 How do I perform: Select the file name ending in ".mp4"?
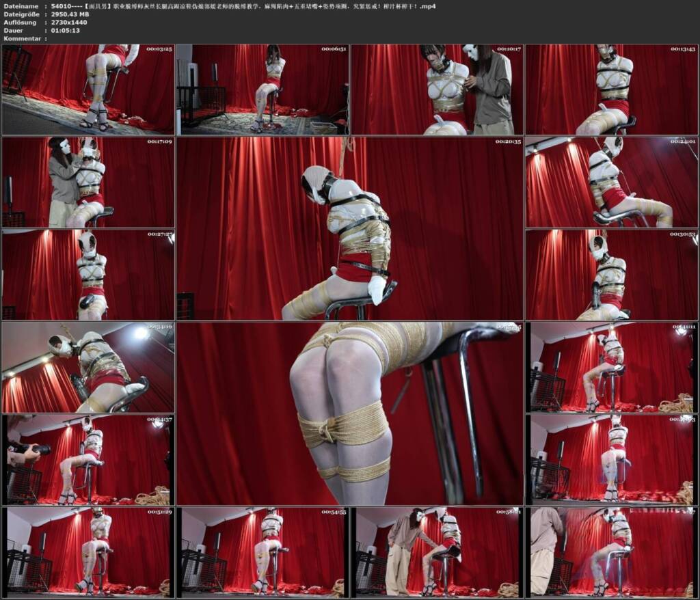pos(243,6)
